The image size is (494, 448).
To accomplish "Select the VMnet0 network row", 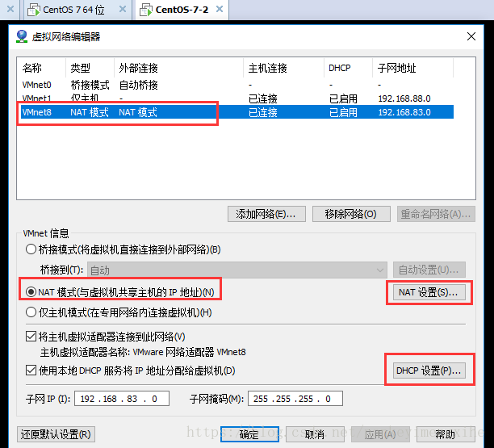I will (237, 85).
